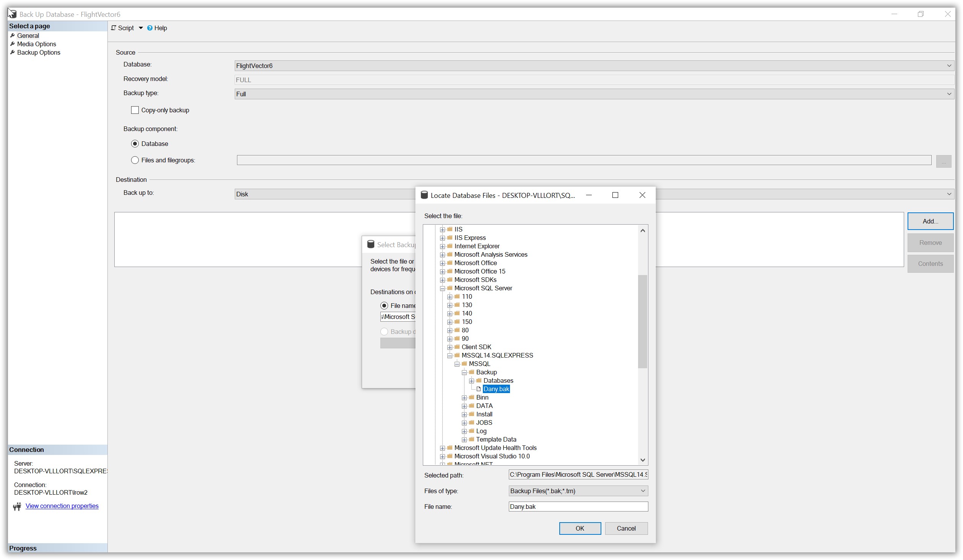Select the DATA folder icon

471,406
